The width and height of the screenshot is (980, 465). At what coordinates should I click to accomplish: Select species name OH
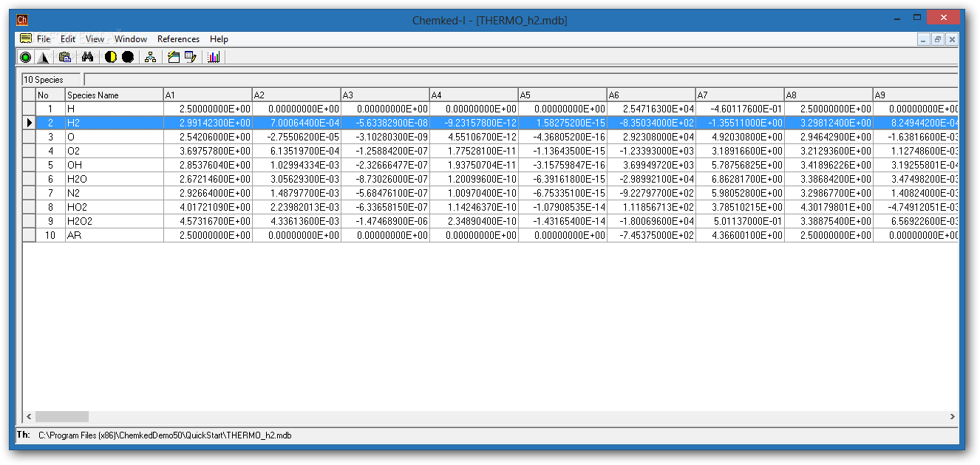(114, 165)
